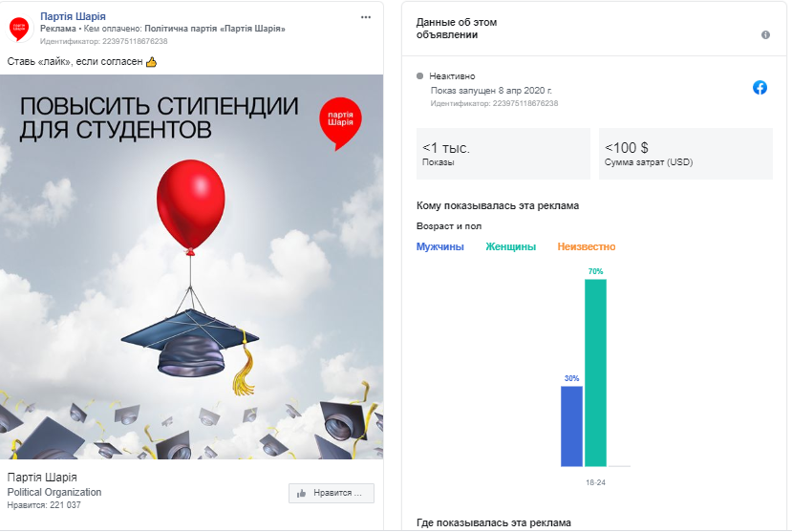792x532 pixels.
Task: Click the Партія Шарія profile avatar
Action: click(x=19, y=29)
